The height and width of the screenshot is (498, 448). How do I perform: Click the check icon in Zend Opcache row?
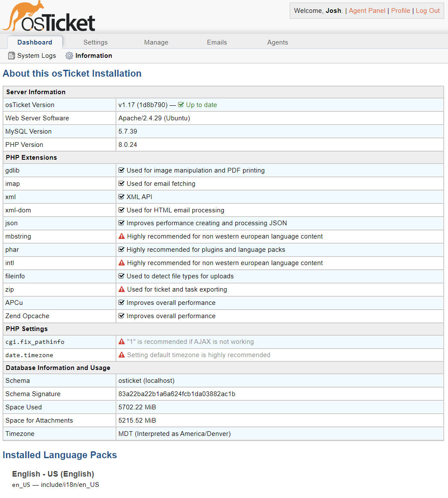tap(121, 316)
